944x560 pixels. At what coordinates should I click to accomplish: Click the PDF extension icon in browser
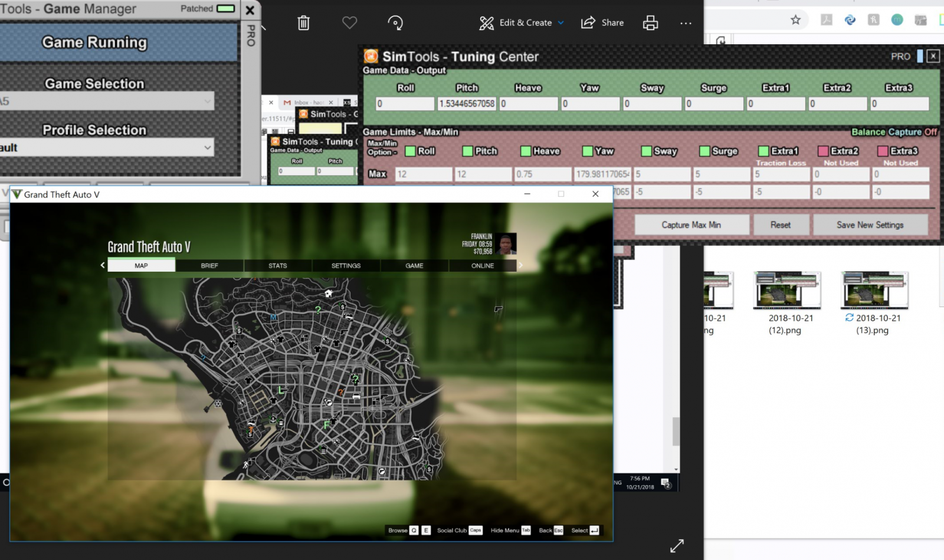pos(827,20)
